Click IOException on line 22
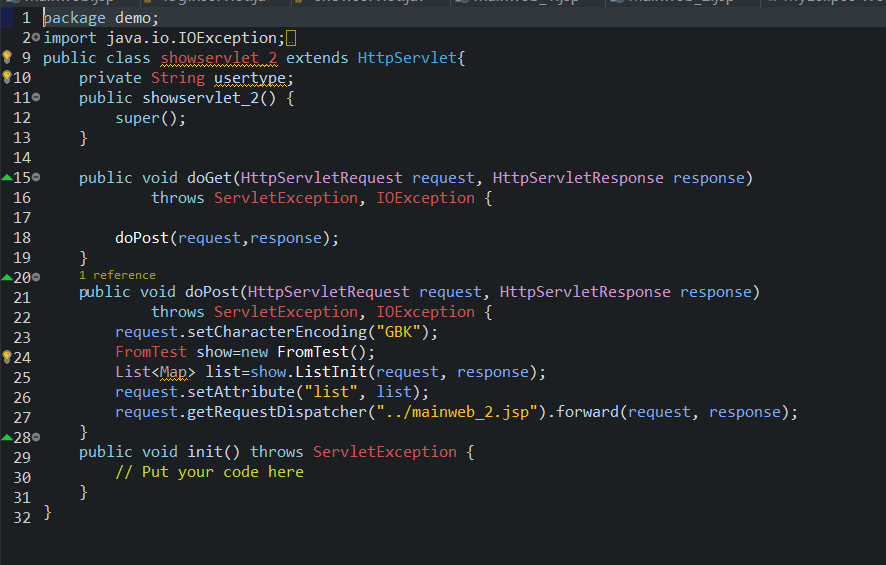Viewport: 886px width, 565px height. [425, 312]
